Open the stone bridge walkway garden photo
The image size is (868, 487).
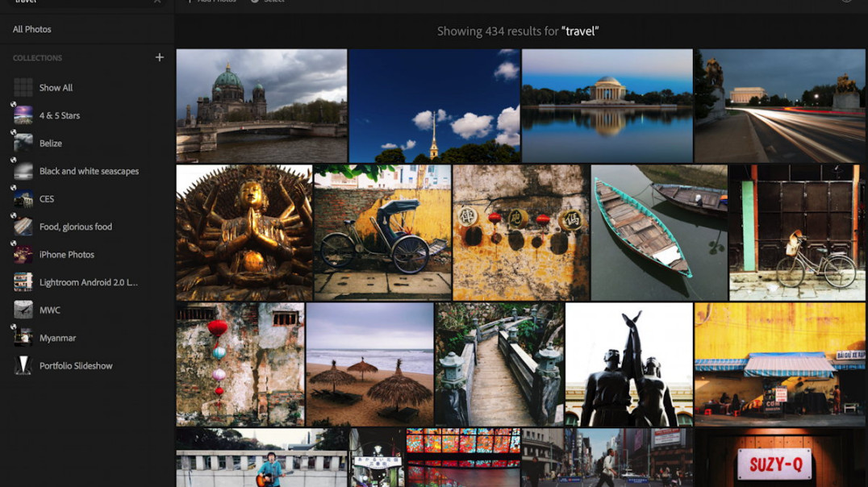coord(499,364)
